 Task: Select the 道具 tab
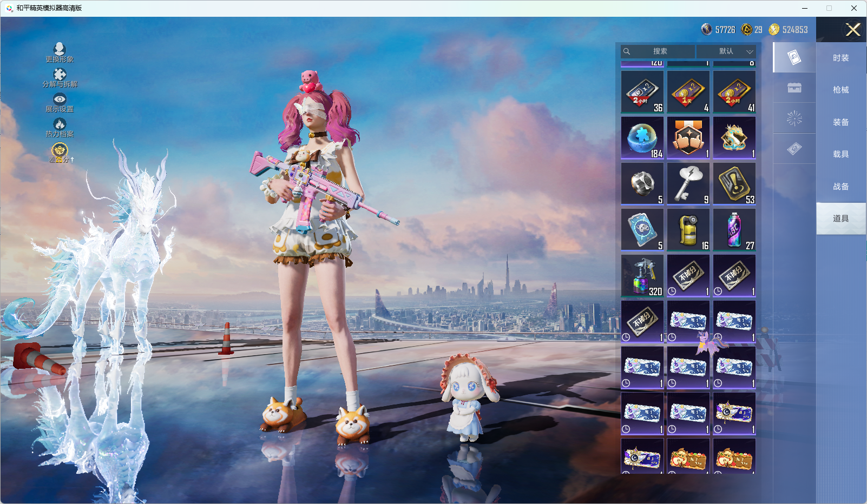[x=841, y=218]
